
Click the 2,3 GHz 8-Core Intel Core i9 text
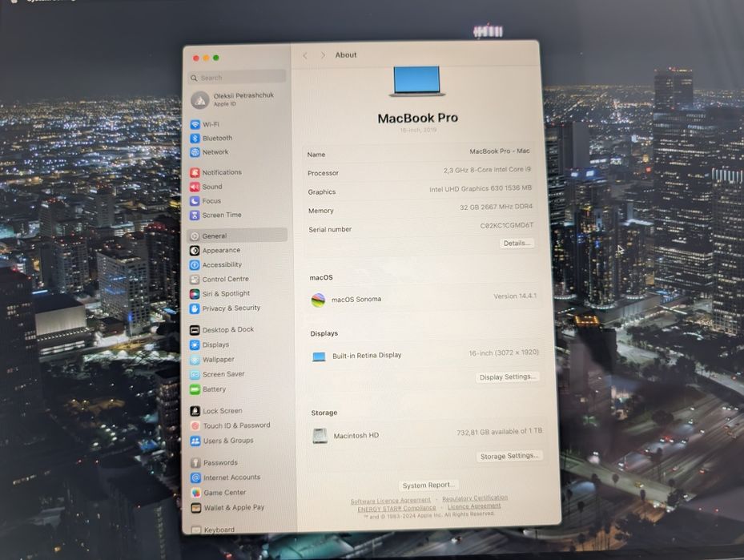click(x=487, y=169)
